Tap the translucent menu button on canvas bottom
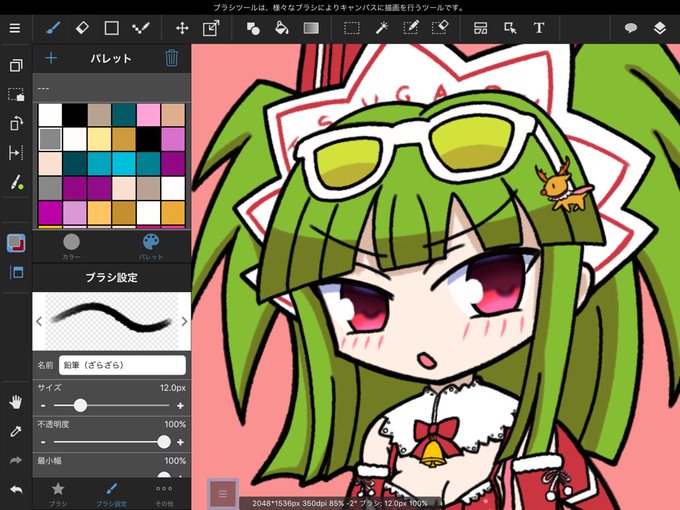The width and height of the screenshot is (680, 510). click(x=223, y=494)
